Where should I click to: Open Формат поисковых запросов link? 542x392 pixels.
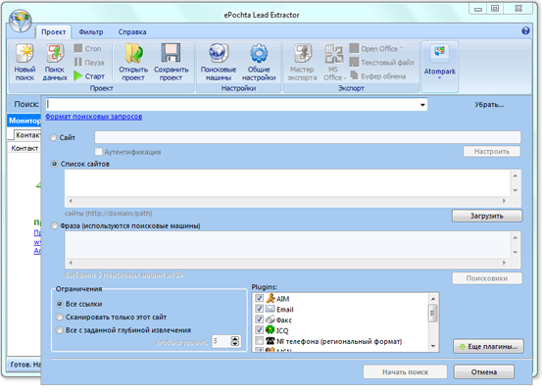(x=94, y=117)
